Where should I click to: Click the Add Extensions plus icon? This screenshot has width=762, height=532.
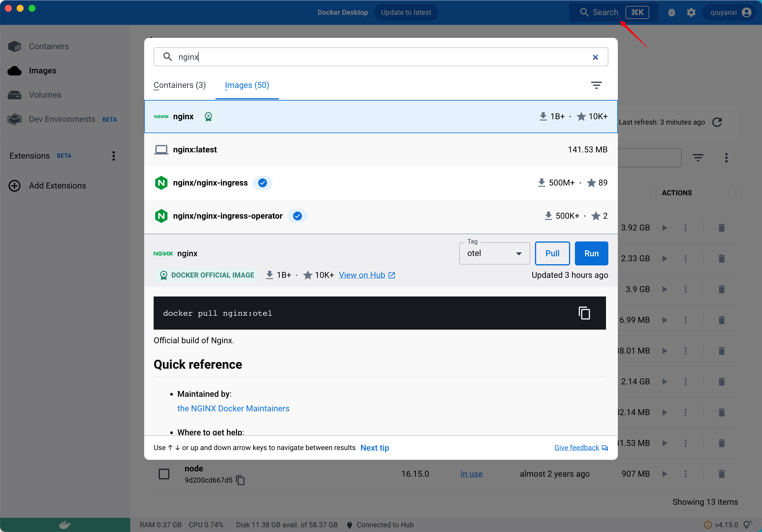[14, 186]
